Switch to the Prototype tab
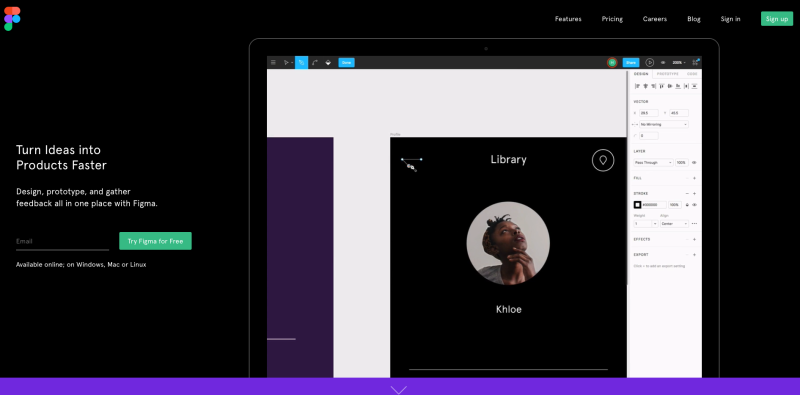 point(667,74)
